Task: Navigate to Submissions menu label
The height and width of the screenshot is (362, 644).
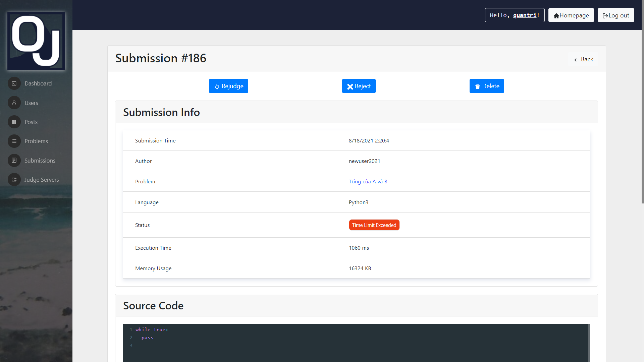Action: tap(40, 161)
